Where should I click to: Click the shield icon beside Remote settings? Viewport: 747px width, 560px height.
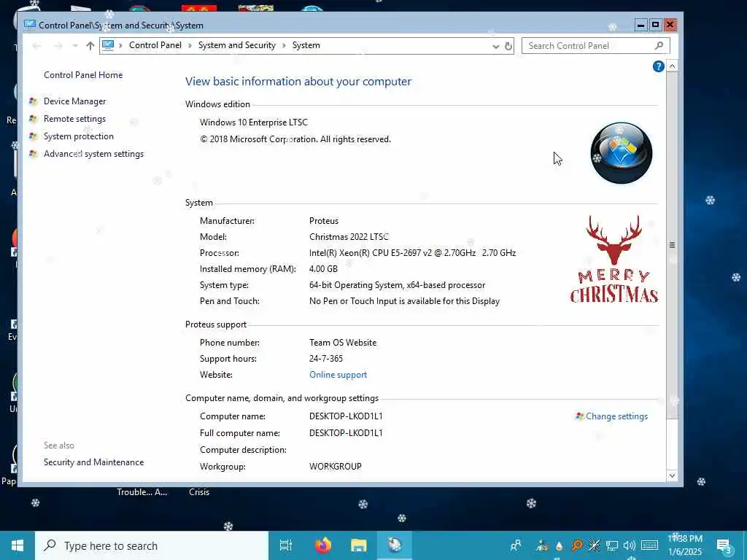click(33, 119)
